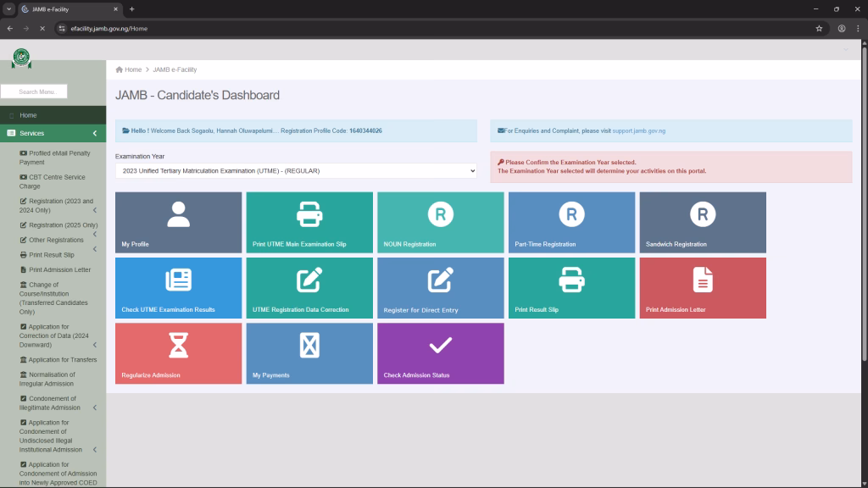Open UTME Registration Data Correction edit icon
The width and height of the screenshot is (868, 488).
coord(309,280)
